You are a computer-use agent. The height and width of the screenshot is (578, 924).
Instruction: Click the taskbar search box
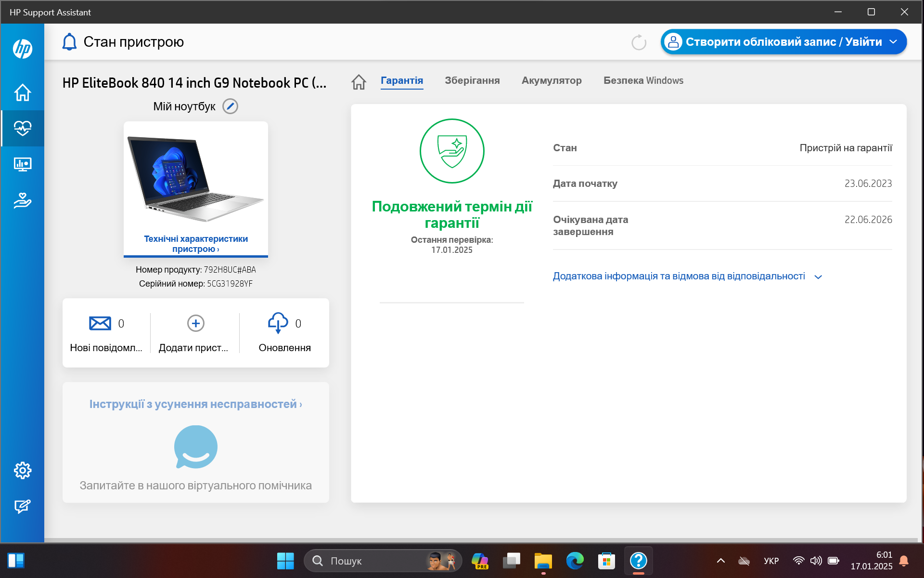[383, 561]
